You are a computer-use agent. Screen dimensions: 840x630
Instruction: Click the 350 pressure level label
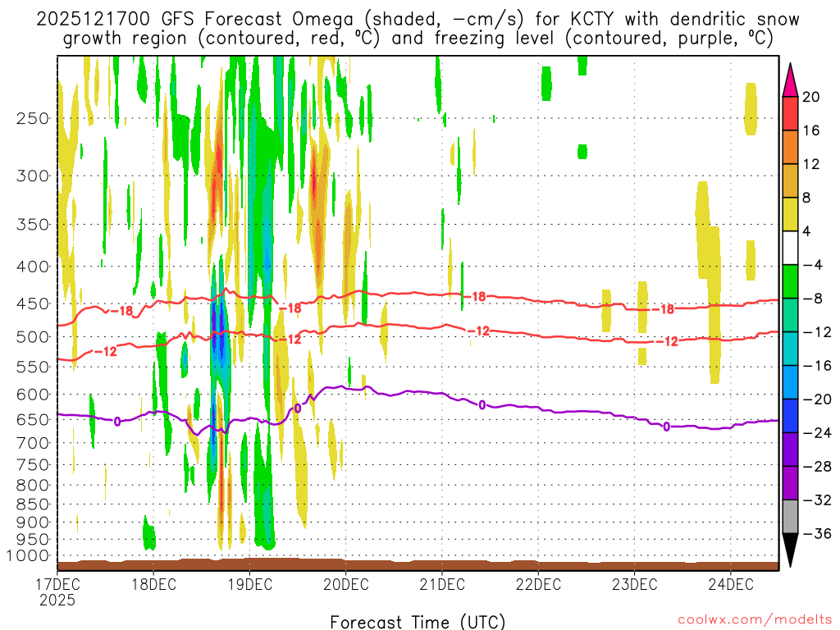click(x=33, y=225)
